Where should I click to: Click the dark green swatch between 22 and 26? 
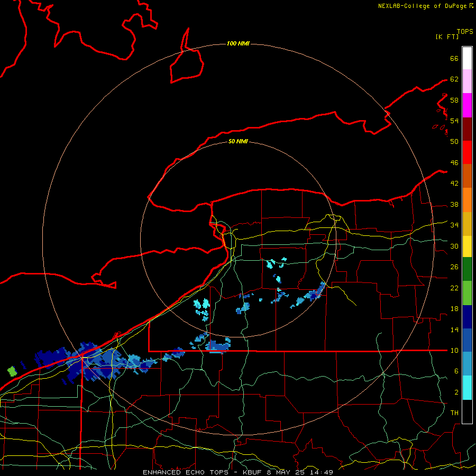coord(467,269)
